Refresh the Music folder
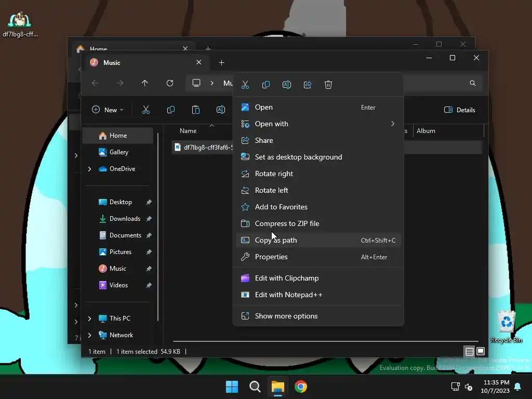The height and width of the screenshot is (399, 532). (x=170, y=83)
